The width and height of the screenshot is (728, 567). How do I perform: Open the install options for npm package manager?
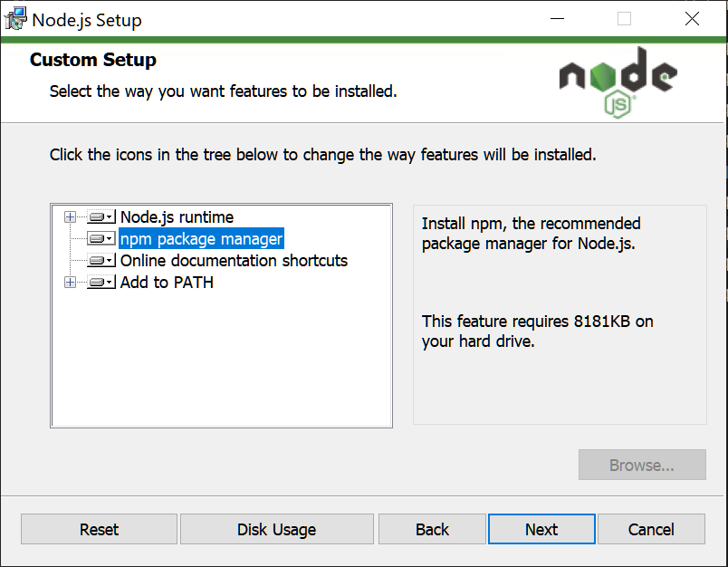coord(99,238)
